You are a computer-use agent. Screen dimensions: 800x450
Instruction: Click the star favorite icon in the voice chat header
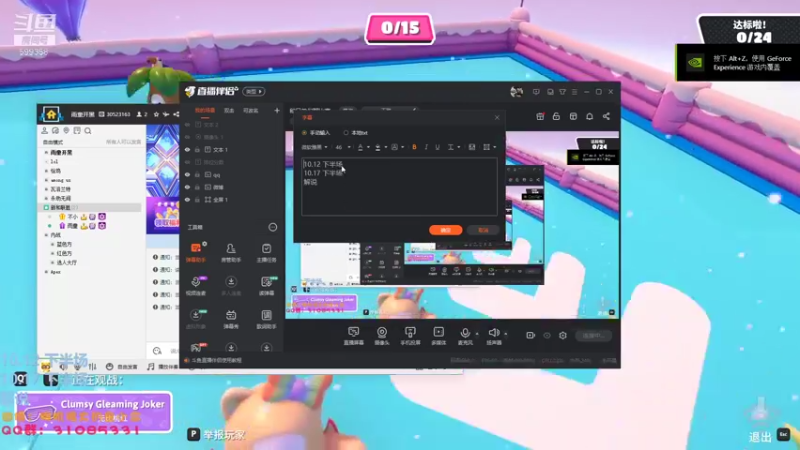pyautogui.click(x=156, y=114)
